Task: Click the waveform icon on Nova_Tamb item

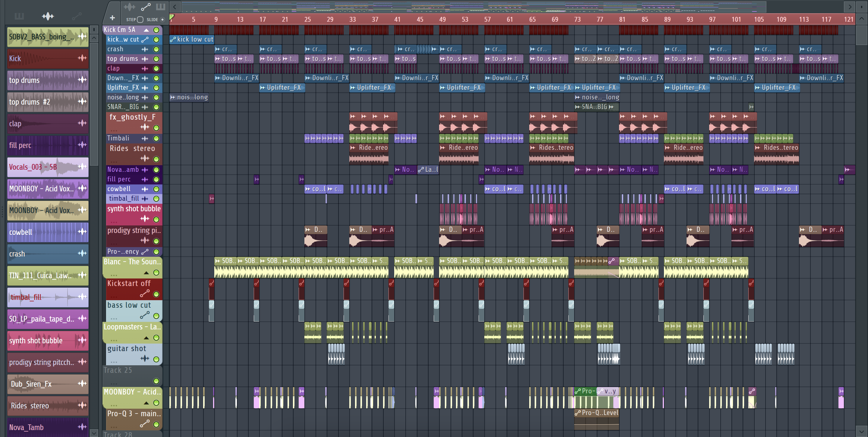Action: [82, 427]
